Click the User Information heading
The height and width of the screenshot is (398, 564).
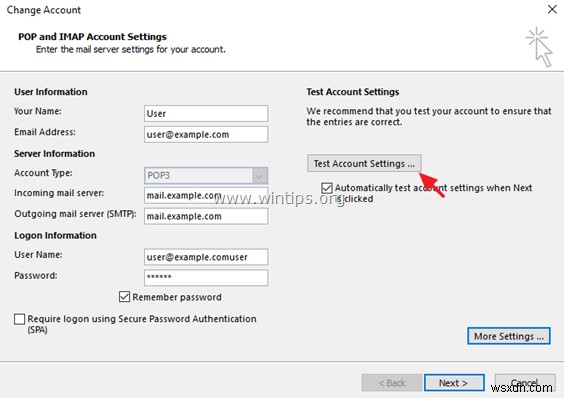tap(51, 92)
